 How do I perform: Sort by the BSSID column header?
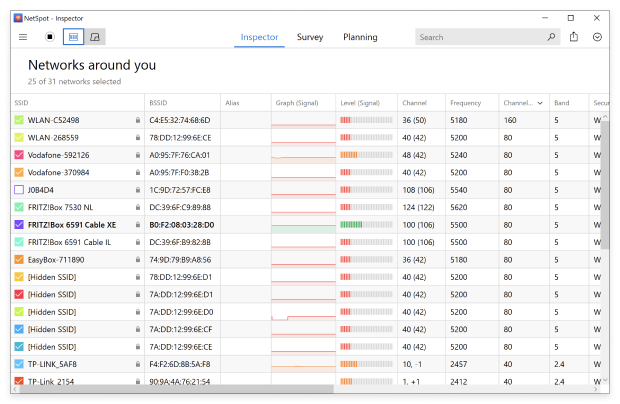tap(182, 103)
